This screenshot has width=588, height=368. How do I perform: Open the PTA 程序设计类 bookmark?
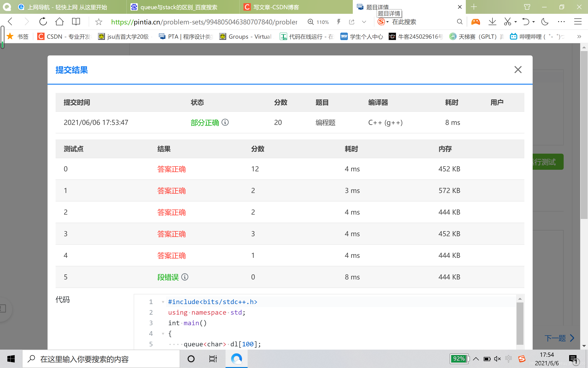tap(186, 37)
